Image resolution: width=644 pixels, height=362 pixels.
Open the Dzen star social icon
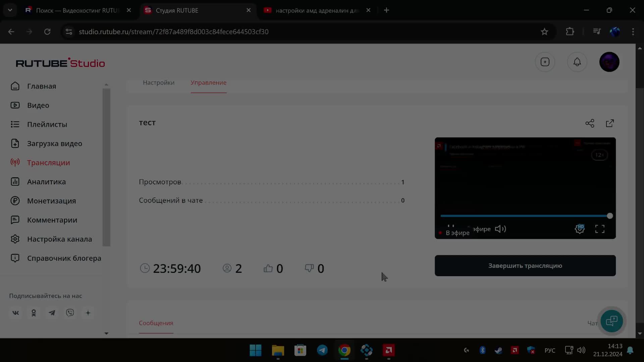tap(88, 313)
